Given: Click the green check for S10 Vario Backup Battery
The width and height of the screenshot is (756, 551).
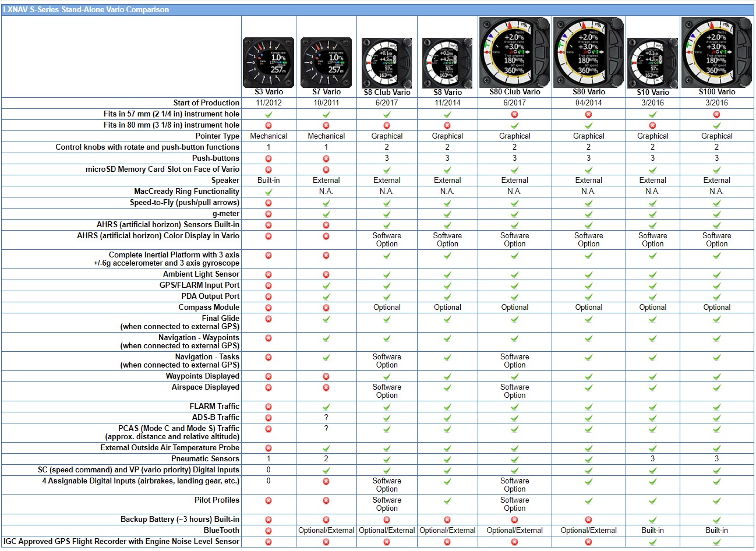Looking at the screenshot, I should (652, 520).
